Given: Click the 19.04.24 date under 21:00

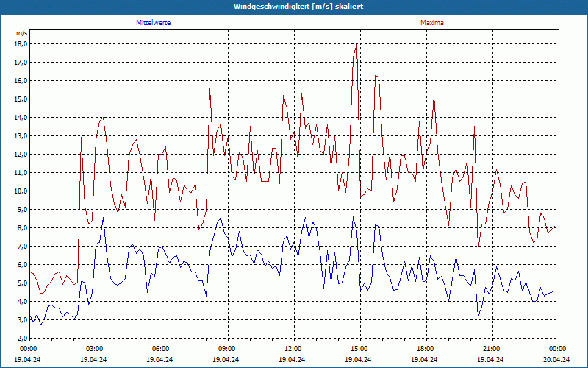Looking at the screenshot, I should [x=490, y=359].
